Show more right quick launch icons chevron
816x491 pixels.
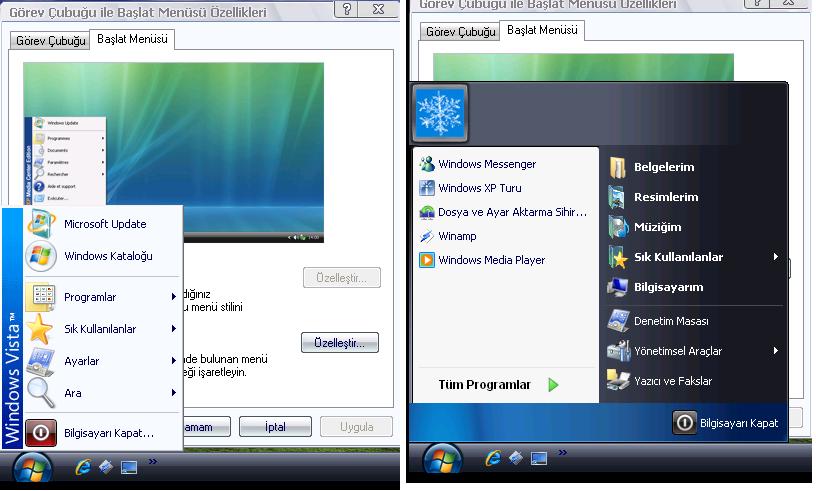[563, 452]
